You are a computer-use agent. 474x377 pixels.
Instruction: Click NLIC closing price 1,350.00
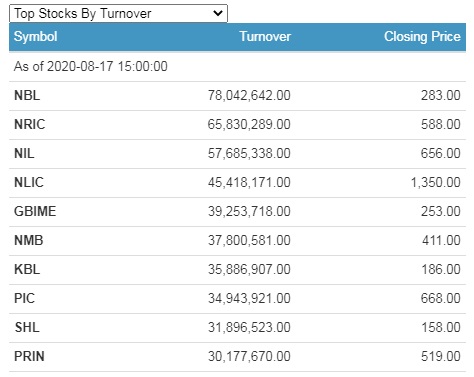(435, 183)
